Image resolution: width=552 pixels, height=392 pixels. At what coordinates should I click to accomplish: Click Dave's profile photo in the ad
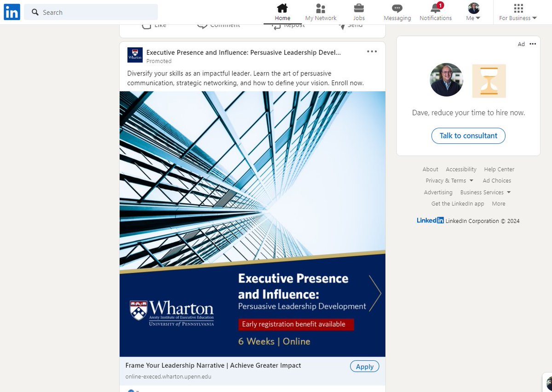pos(446,80)
